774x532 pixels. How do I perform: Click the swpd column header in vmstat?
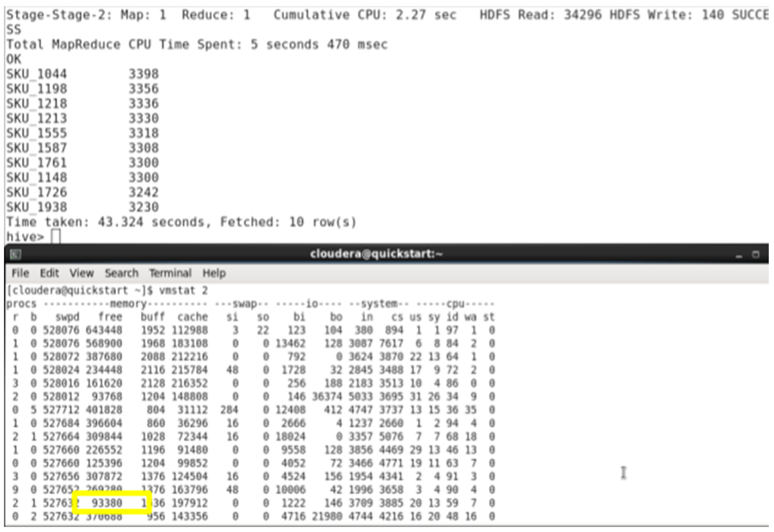(67, 317)
